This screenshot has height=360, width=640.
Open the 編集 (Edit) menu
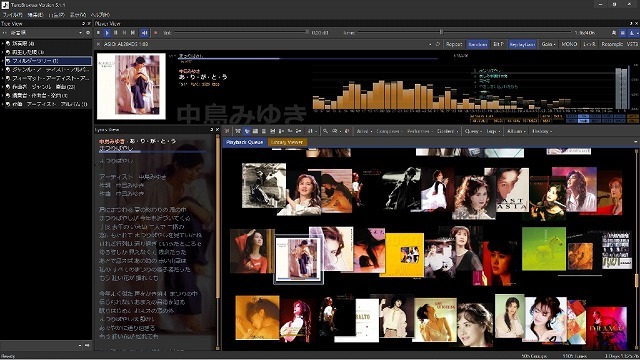[x=35, y=15]
